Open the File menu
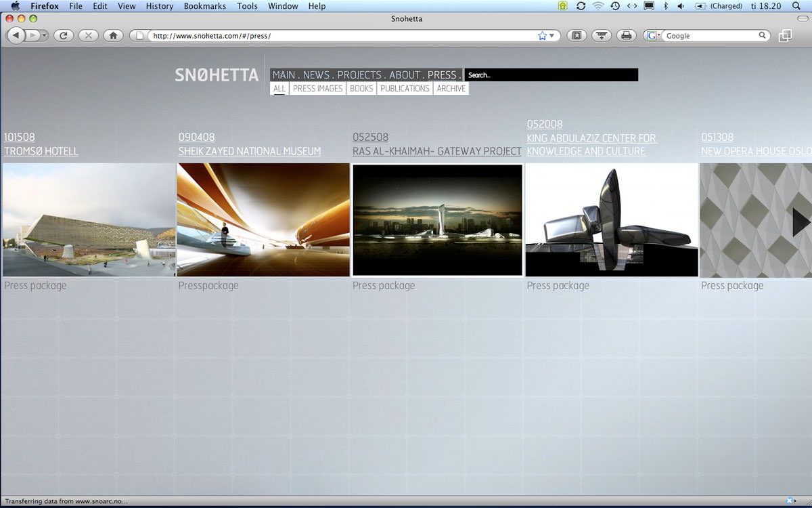812x508 pixels. (x=76, y=6)
